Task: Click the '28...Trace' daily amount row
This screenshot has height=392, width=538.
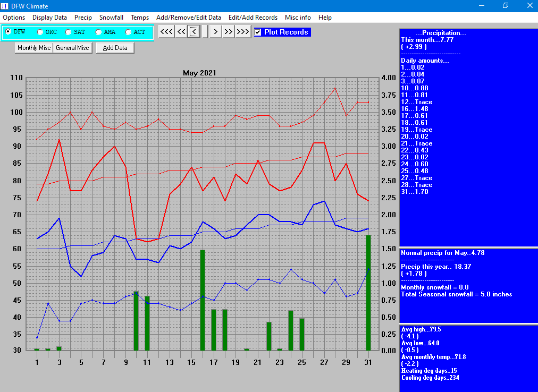Action: tap(417, 185)
